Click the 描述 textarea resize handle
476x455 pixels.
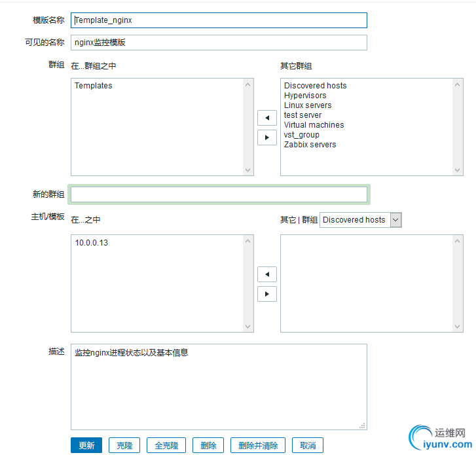362,426
